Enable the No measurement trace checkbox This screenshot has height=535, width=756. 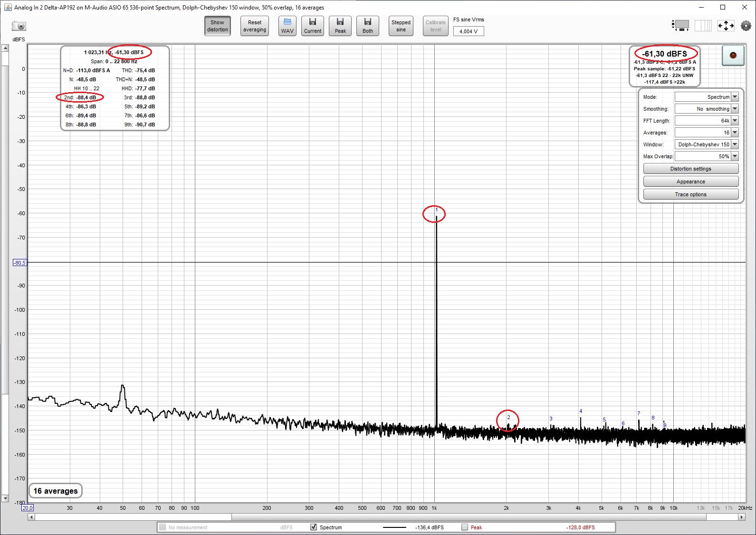coord(163,527)
